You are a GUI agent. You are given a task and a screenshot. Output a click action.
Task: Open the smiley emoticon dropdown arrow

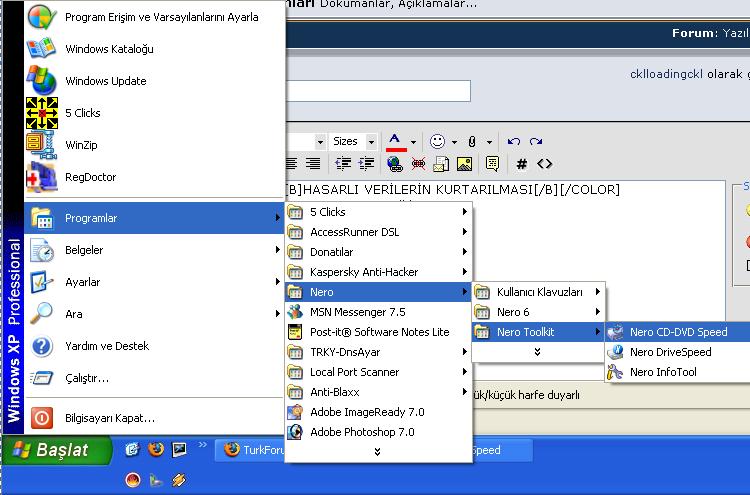(454, 142)
